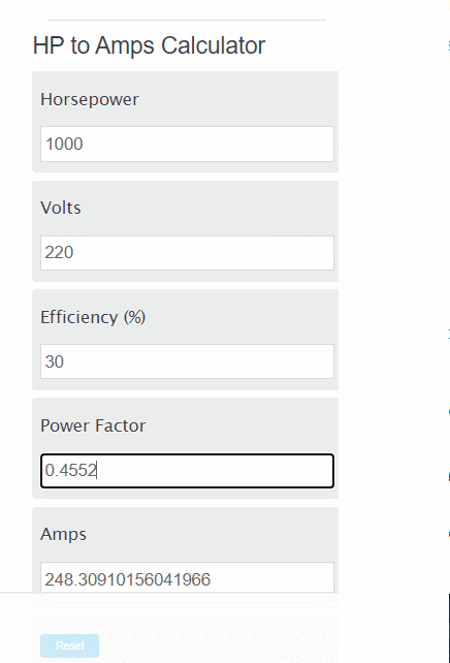Focus the Horsepower input field
The height and width of the screenshot is (663, 450).
click(187, 144)
